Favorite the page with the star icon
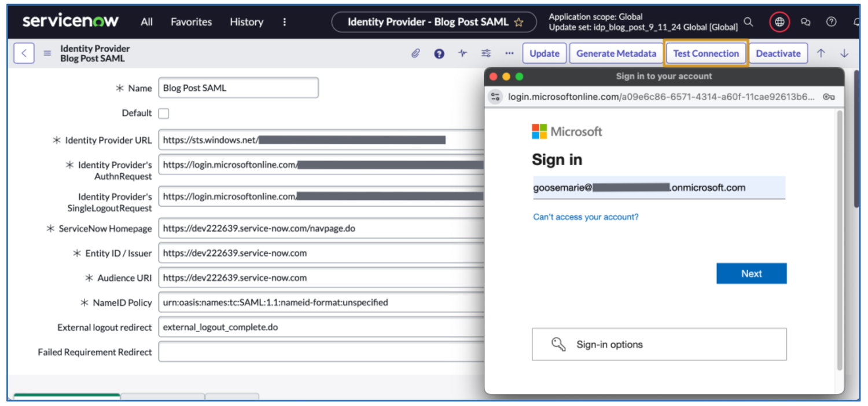The height and width of the screenshot is (406, 868). pos(519,23)
